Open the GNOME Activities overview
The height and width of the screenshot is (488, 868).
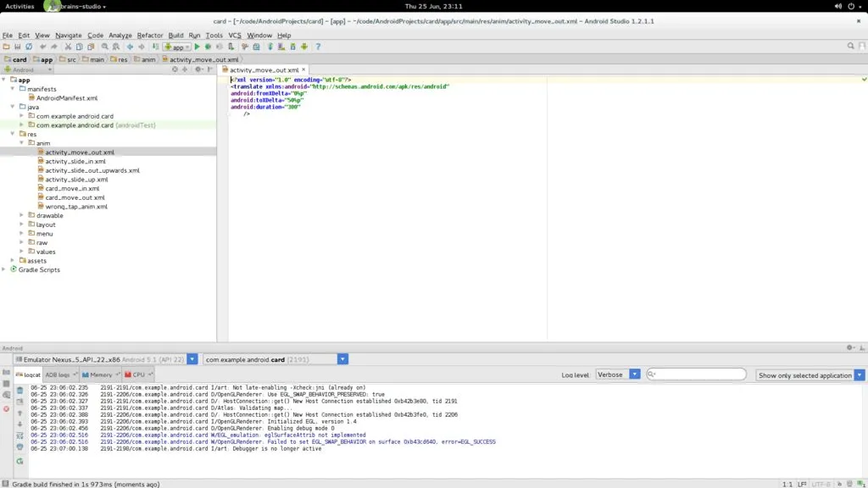click(19, 6)
